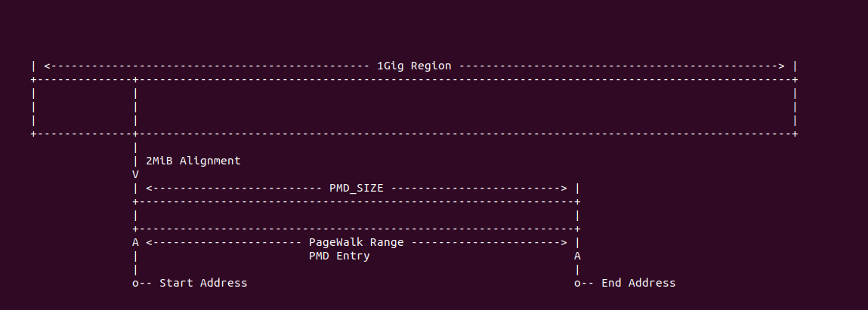This screenshot has width=868, height=310.
Task: Click the "End Address" text
Action: (x=638, y=283)
